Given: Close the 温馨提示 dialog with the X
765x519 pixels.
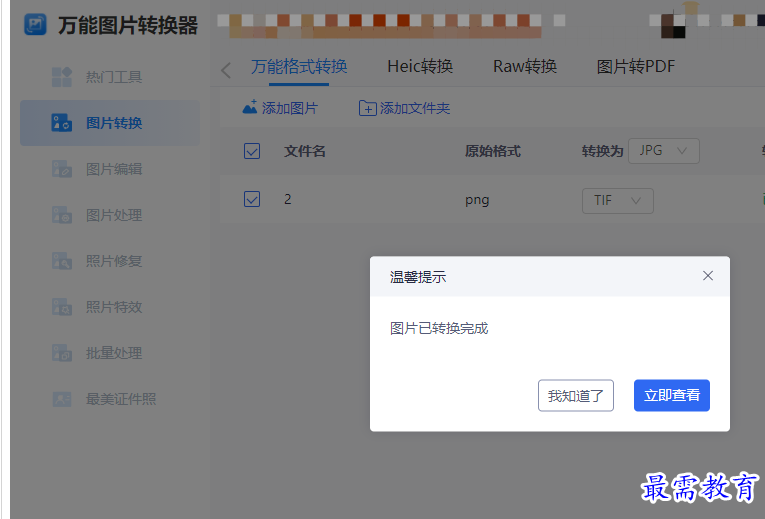Looking at the screenshot, I should [708, 276].
